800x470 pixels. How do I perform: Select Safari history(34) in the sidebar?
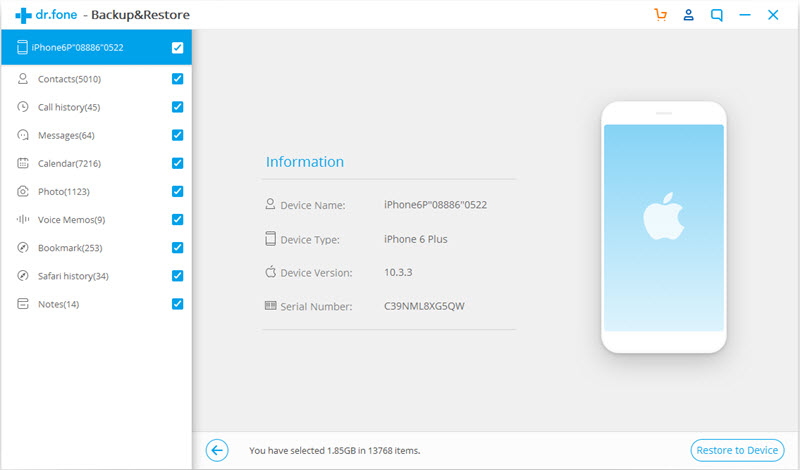(x=73, y=276)
